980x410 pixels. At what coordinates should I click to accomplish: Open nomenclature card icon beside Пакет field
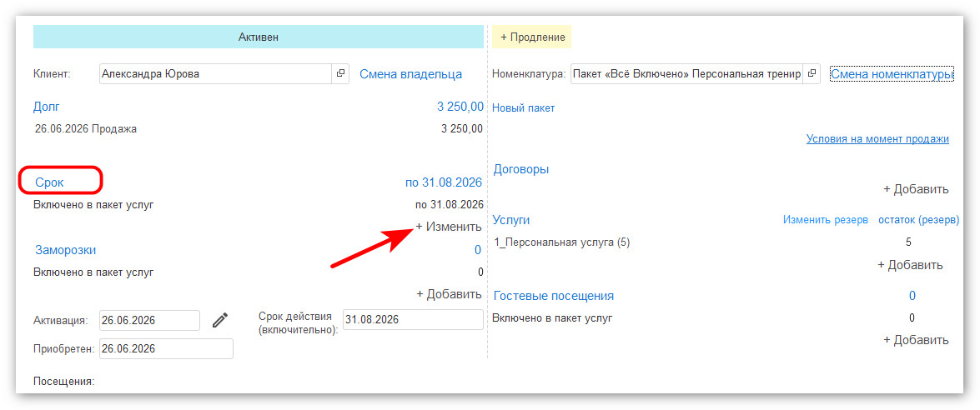(812, 73)
